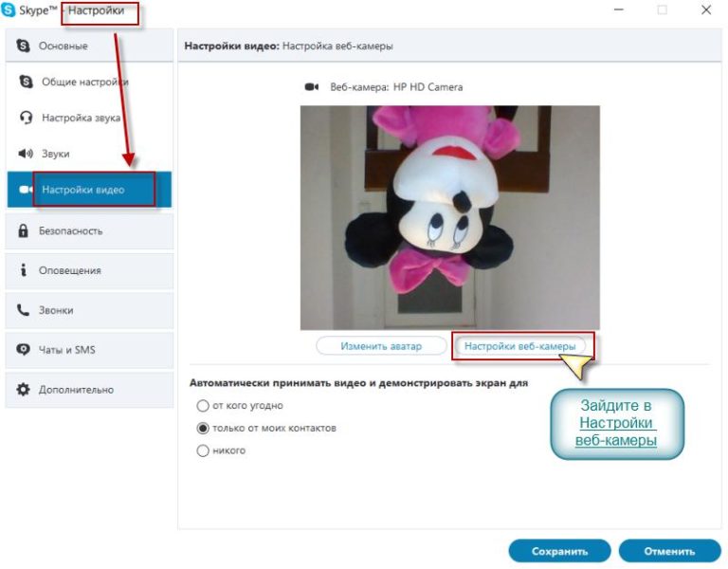The height and width of the screenshot is (569, 728).
Task: Open the Основные settings section
Action: 89,46
